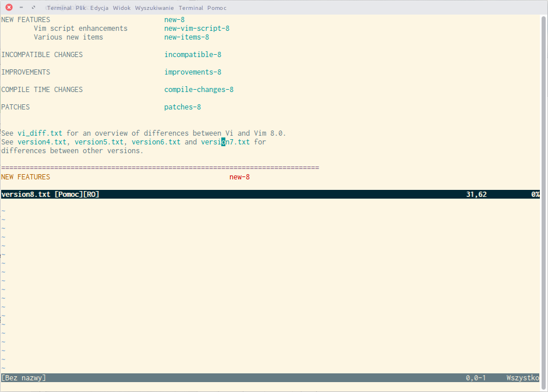Open the Terminal menu before Pomoc
548x392 pixels.
pyautogui.click(x=190, y=8)
